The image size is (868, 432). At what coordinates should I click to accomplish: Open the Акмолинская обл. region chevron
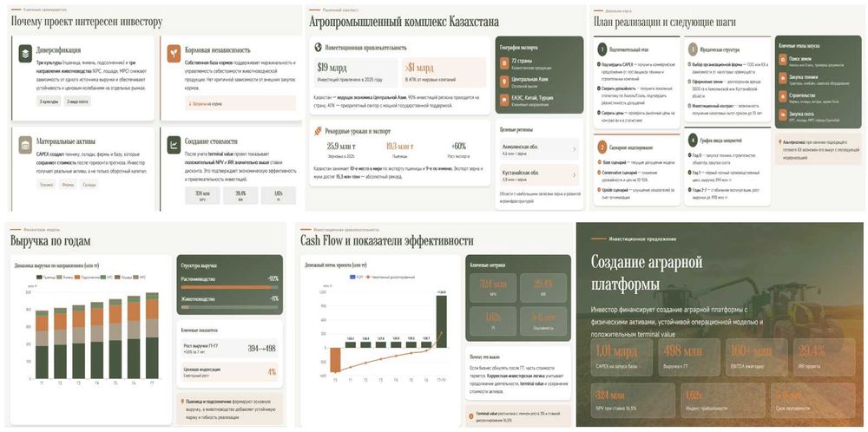[x=573, y=149]
